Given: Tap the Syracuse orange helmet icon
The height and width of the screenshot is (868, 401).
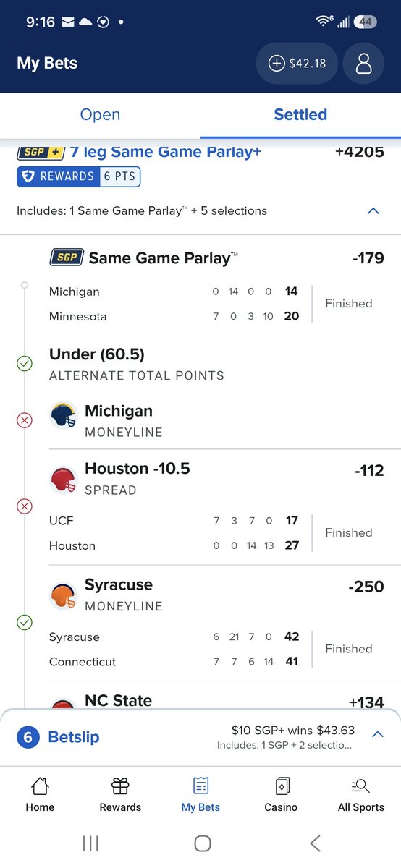Looking at the screenshot, I should click(x=63, y=596).
